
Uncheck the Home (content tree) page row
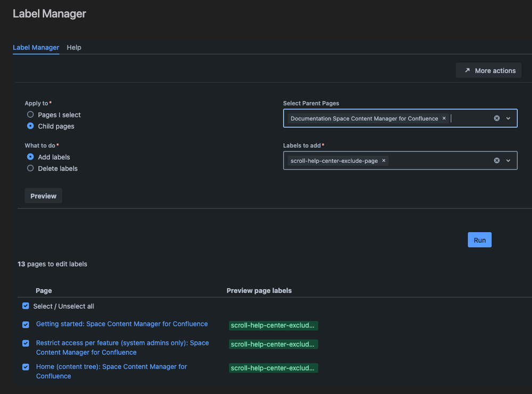[x=25, y=367]
